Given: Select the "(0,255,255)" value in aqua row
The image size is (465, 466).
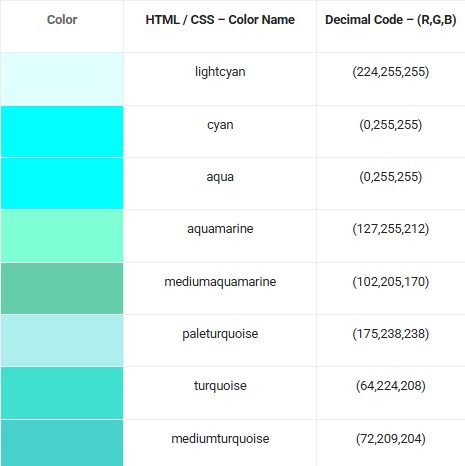Looking at the screenshot, I should [x=391, y=177].
